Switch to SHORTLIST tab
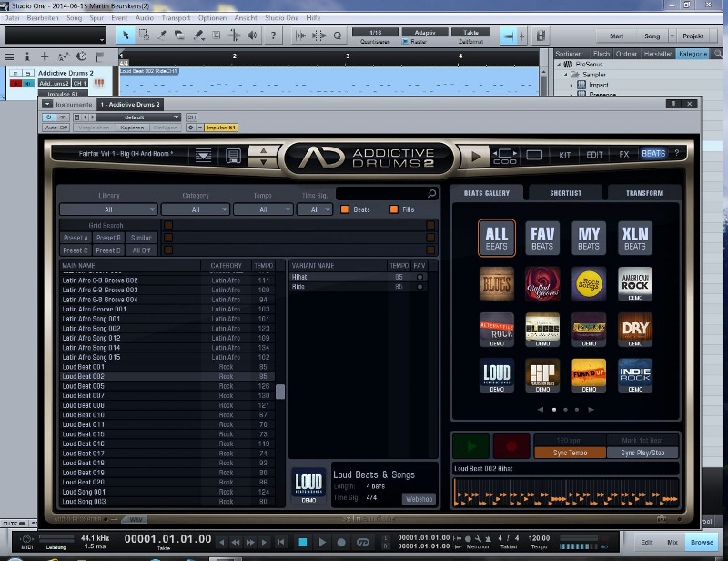The width and height of the screenshot is (728, 561). pos(565,193)
